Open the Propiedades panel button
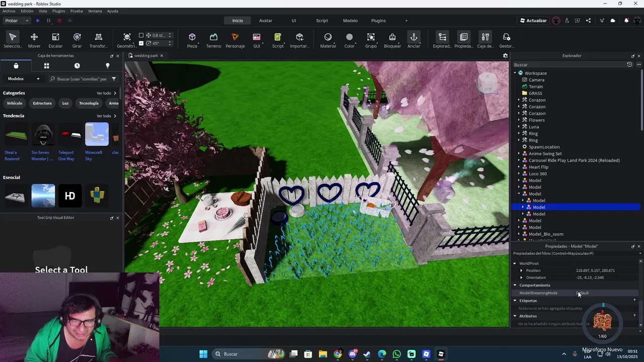The width and height of the screenshot is (644, 362). [464, 40]
